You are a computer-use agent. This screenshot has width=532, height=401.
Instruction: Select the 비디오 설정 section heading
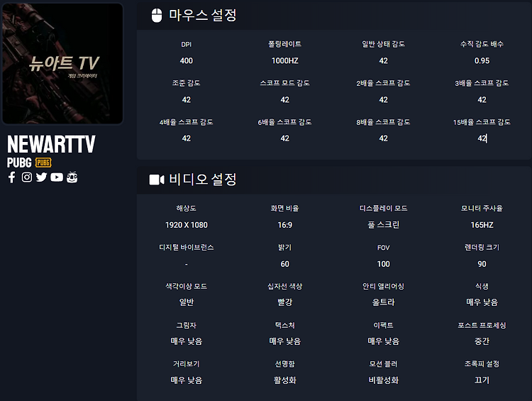(x=203, y=180)
